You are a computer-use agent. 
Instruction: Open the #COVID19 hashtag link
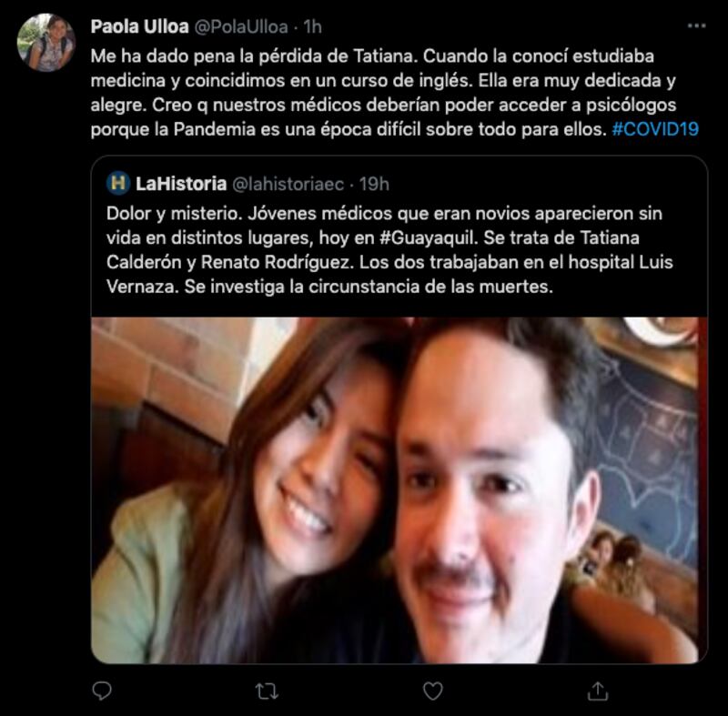[655, 129]
